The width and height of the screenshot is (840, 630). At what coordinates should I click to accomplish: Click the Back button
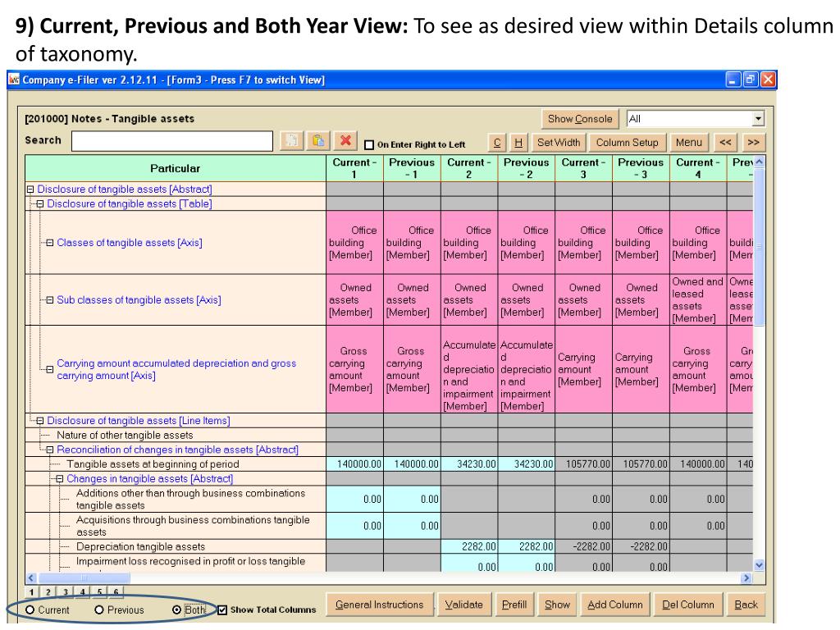click(x=746, y=605)
